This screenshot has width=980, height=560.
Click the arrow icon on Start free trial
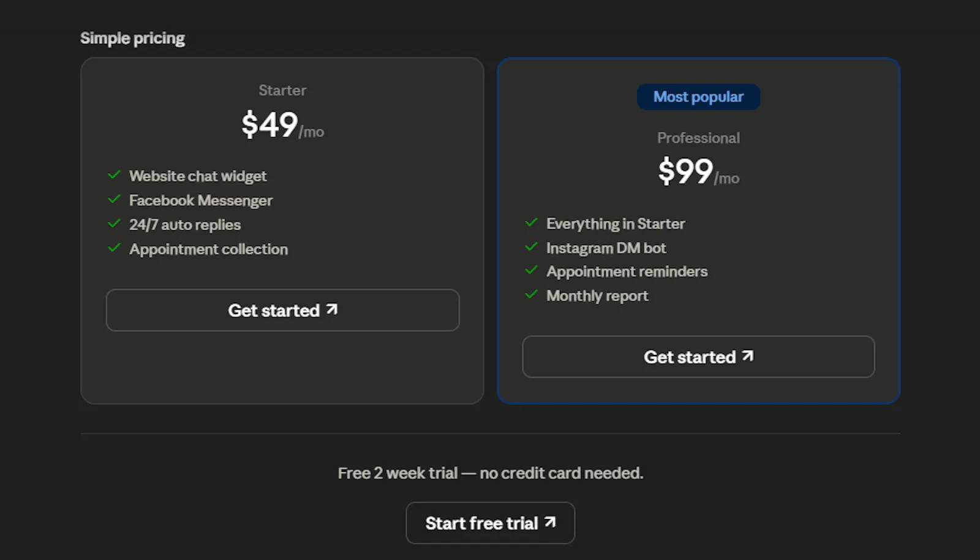[x=550, y=522]
